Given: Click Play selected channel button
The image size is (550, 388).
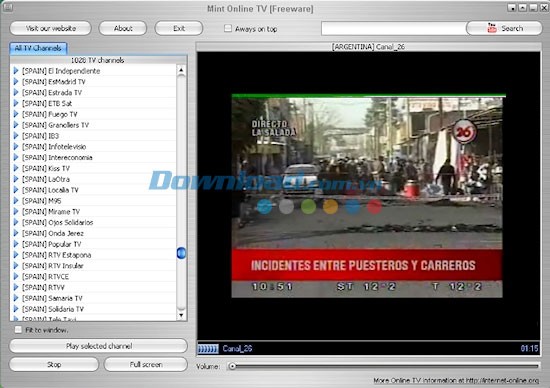Looking at the screenshot, I should tap(99, 346).
